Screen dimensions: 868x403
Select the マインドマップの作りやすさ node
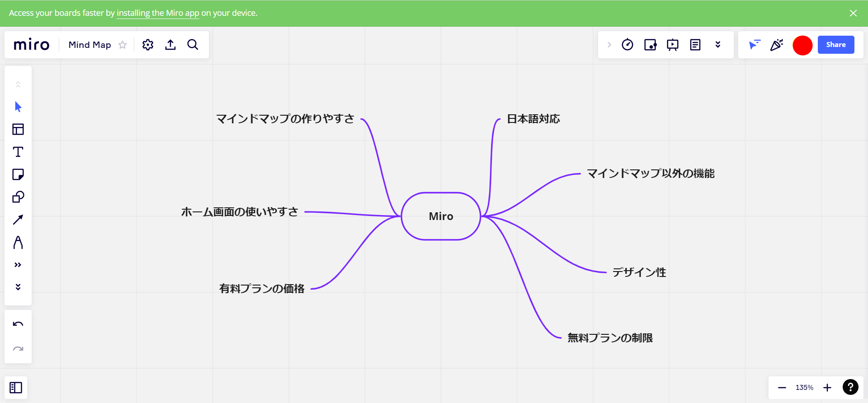[285, 119]
